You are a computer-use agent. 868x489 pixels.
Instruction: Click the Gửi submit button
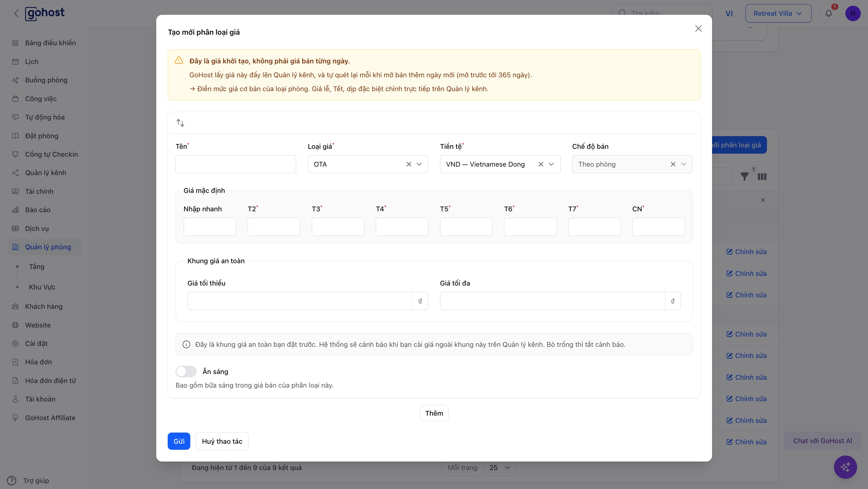(x=179, y=441)
